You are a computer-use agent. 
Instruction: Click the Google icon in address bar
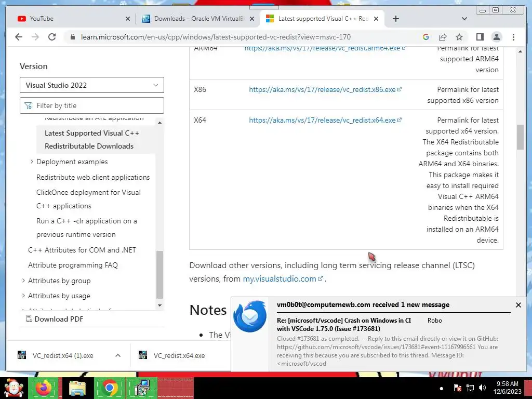[x=426, y=37]
